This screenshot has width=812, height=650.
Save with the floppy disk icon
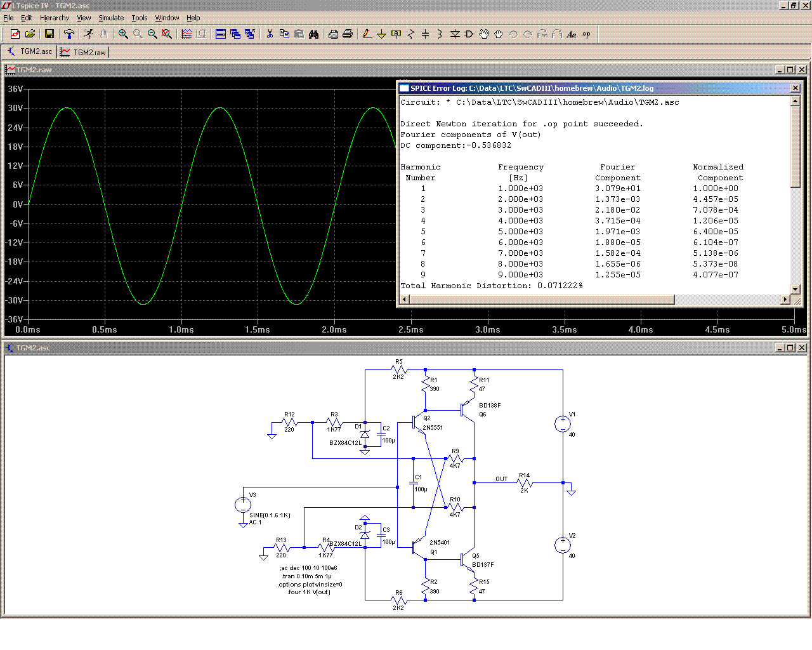tap(49, 34)
